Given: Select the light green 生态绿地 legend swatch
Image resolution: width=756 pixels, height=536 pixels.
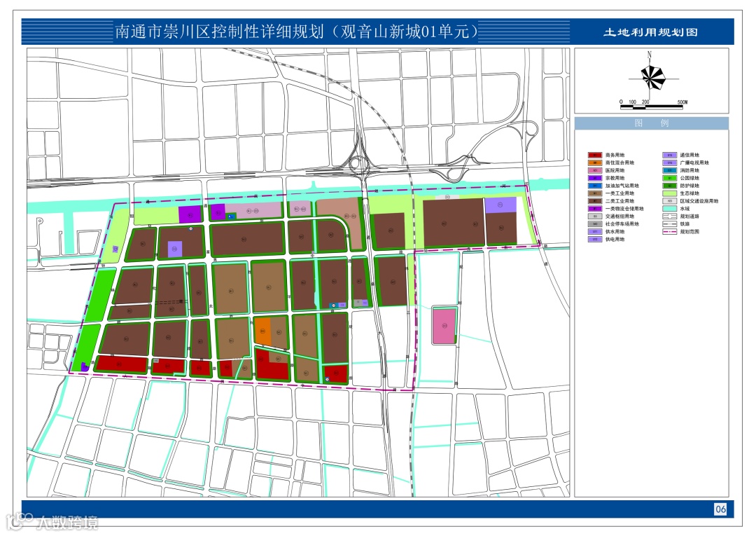Looking at the screenshot, I should pyautogui.click(x=670, y=193).
